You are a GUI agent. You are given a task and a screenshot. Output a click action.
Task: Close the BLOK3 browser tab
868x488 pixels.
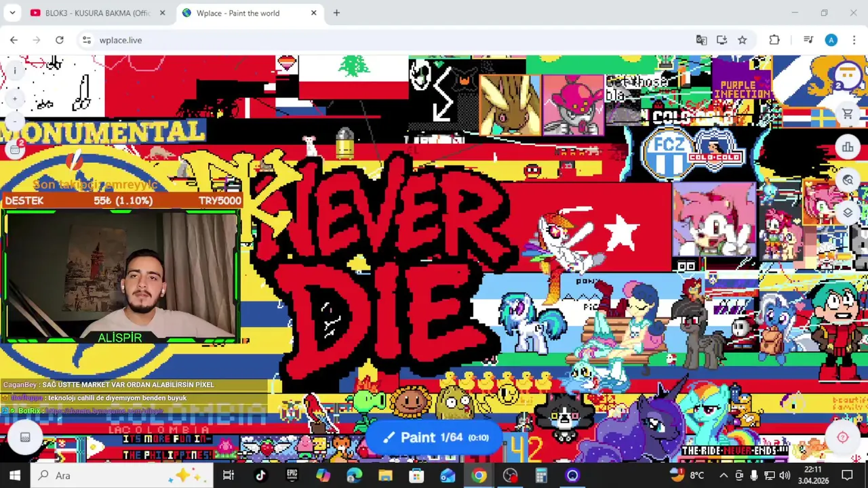162,13
